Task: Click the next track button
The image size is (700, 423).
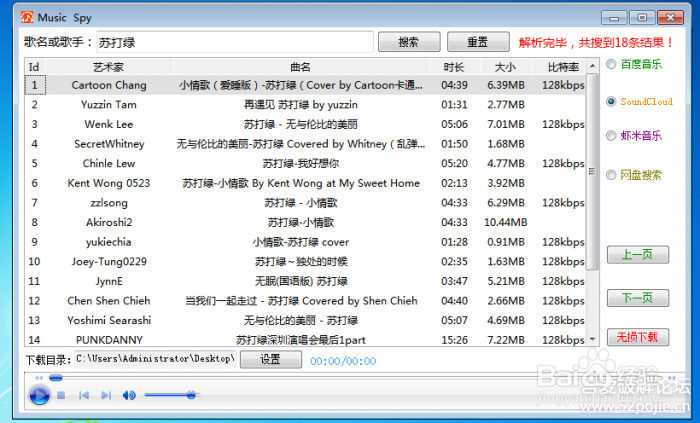Action: pyautogui.click(x=106, y=395)
